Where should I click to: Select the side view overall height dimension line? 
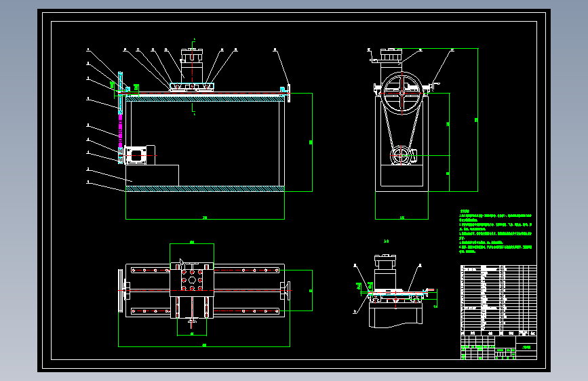(x=477, y=120)
